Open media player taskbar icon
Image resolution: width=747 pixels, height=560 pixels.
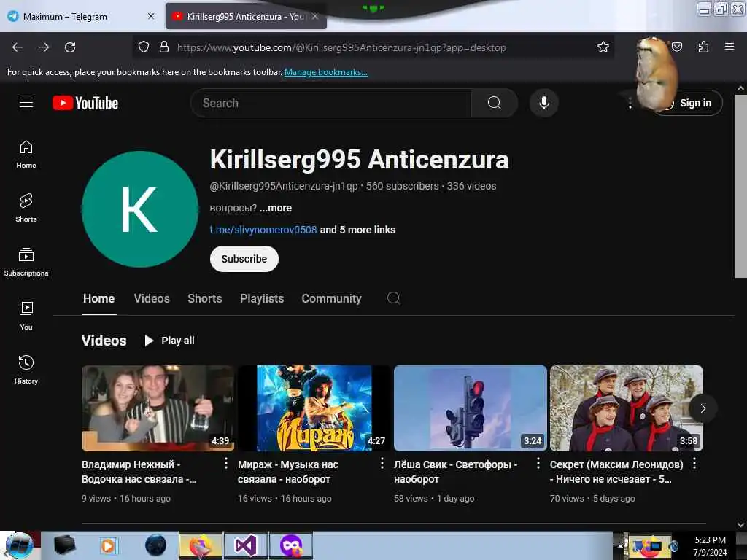(x=109, y=545)
